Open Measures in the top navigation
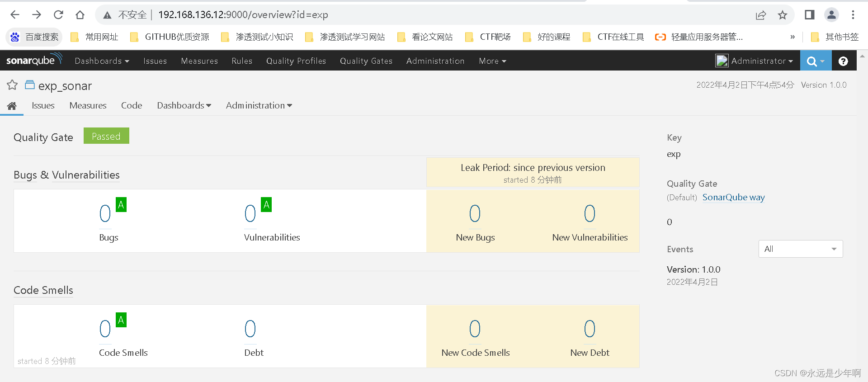Viewport: 868px width, 382px height. click(x=199, y=61)
